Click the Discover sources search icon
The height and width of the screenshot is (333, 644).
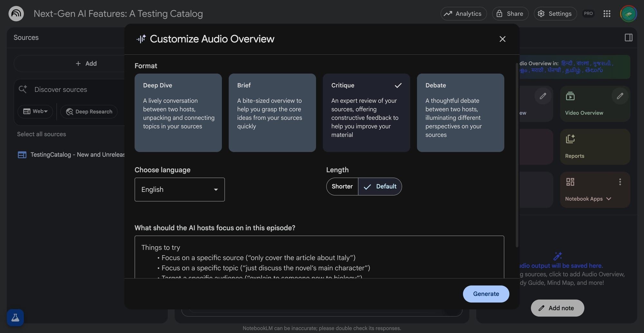pos(23,89)
